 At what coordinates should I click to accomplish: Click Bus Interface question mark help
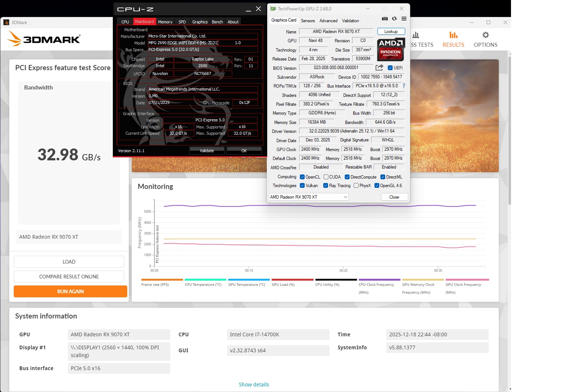[x=404, y=86]
